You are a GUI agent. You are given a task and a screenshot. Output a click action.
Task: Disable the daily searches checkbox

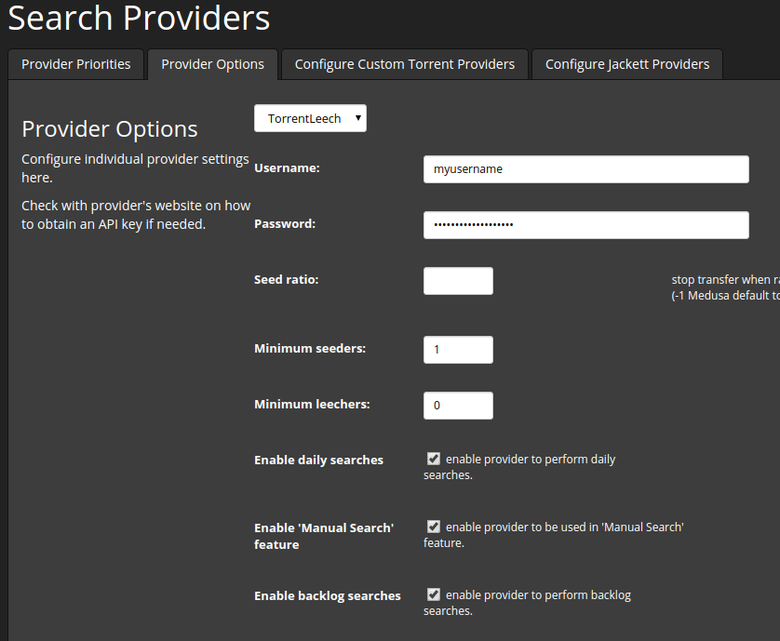tap(433, 459)
